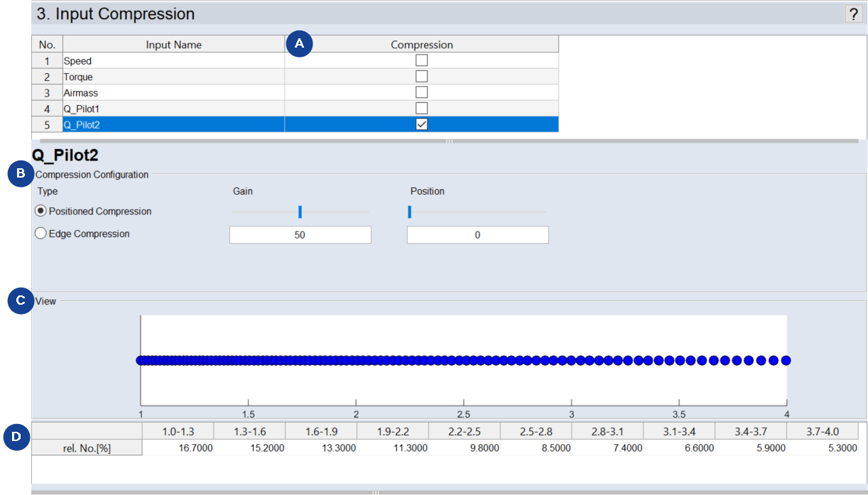Click the splitter grip below the input table

(x=448, y=141)
